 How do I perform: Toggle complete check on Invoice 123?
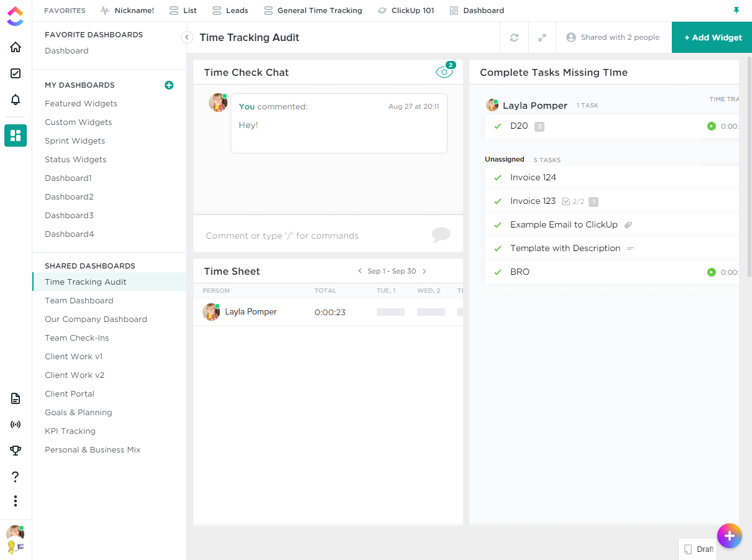click(x=497, y=201)
